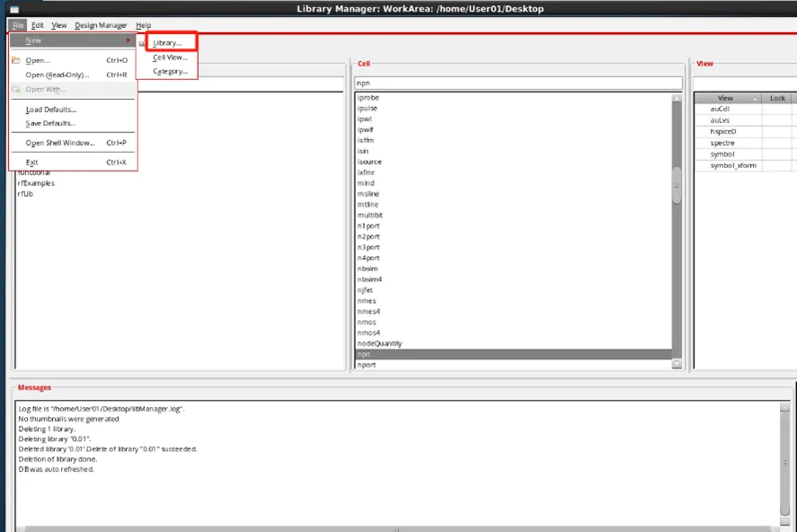Click Open (Read-Only)... menu entry
This screenshot has height=532, width=797.
(58, 75)
